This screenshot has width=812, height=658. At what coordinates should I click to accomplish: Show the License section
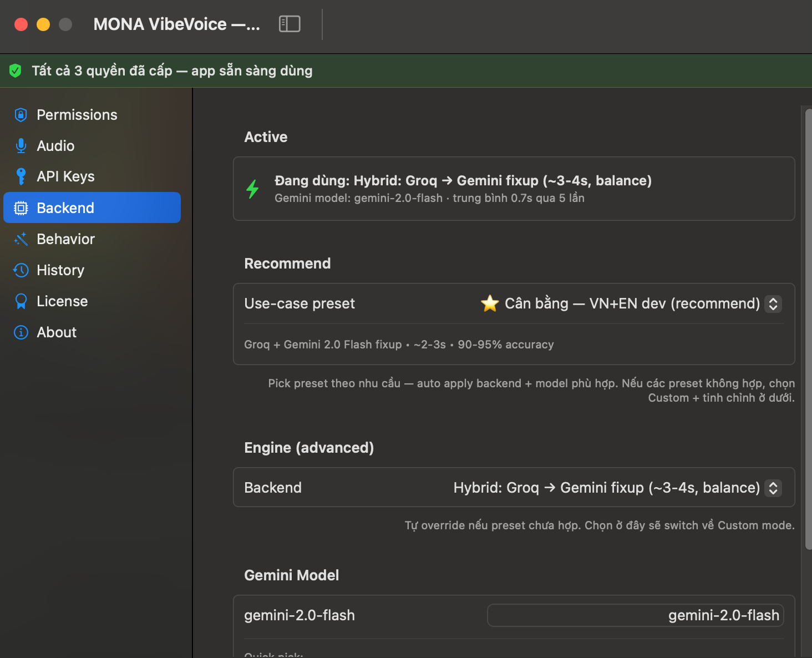[x=92, y=301]
